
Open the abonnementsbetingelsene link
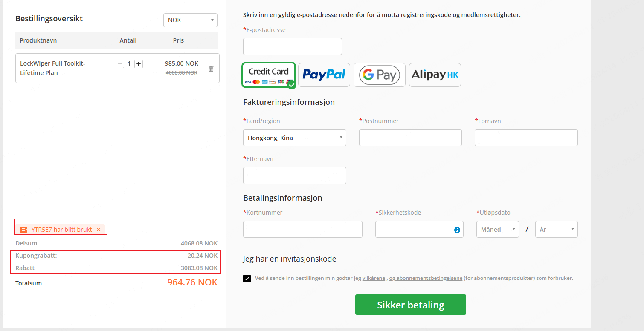(426, 278)
